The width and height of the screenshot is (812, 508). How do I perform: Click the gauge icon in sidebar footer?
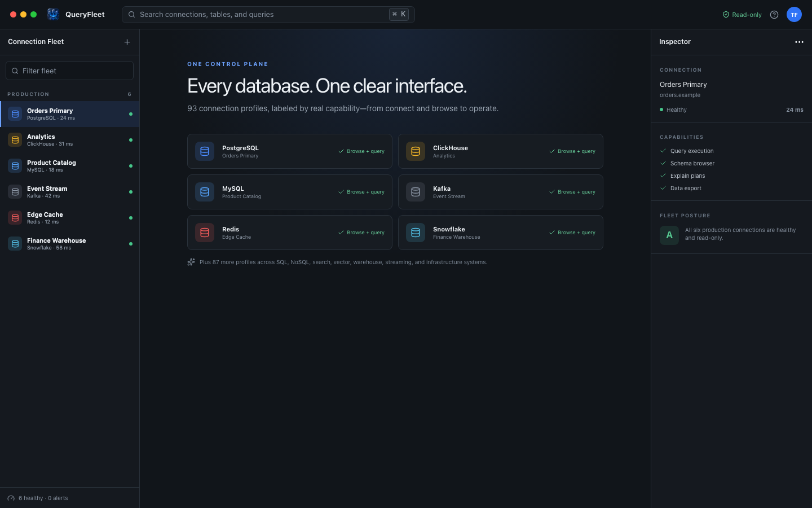[11, 498]
